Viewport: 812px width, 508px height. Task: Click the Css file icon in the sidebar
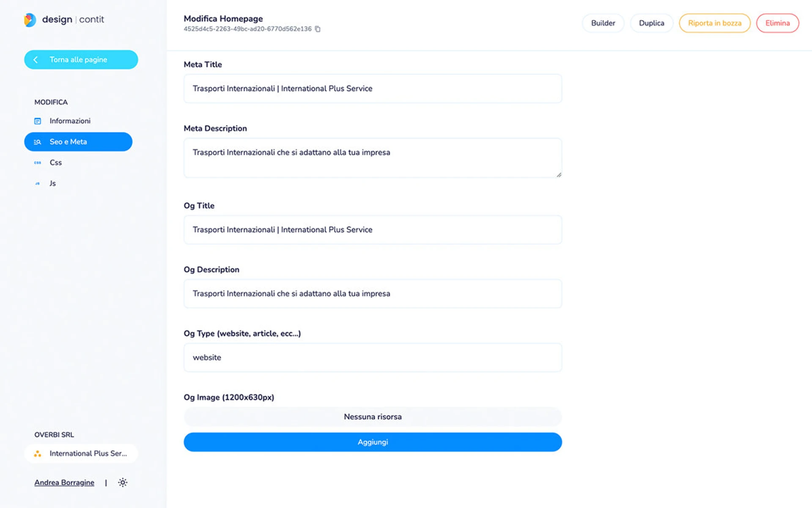click(x=38, y=163)
